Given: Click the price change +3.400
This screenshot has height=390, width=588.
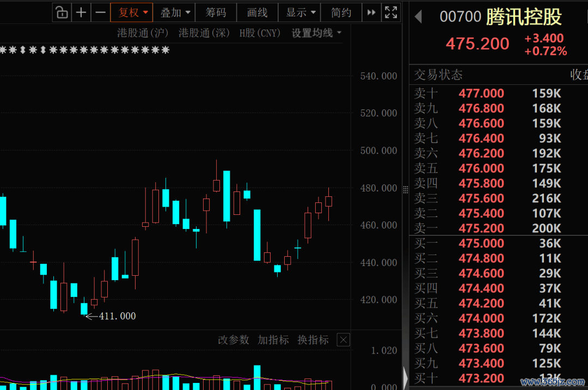Looking at the screenshot, I should pyautogui.click(x=544, y=38).
